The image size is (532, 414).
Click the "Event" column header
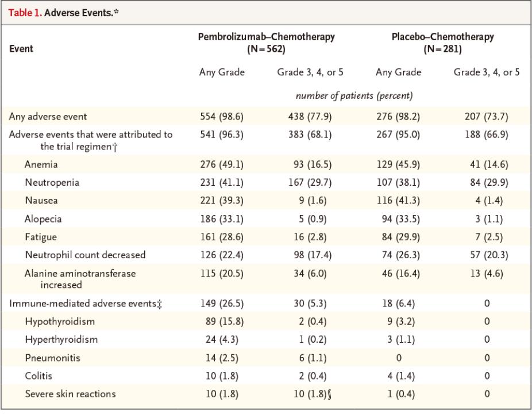click(21, 49)
